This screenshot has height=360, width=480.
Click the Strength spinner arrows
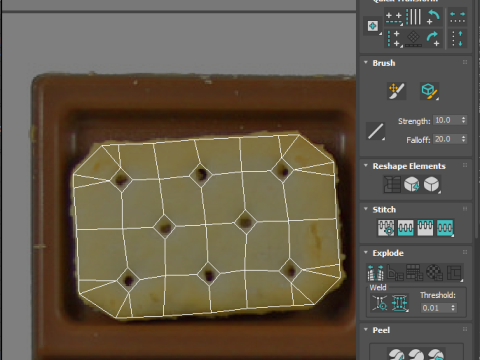[464, 120]
